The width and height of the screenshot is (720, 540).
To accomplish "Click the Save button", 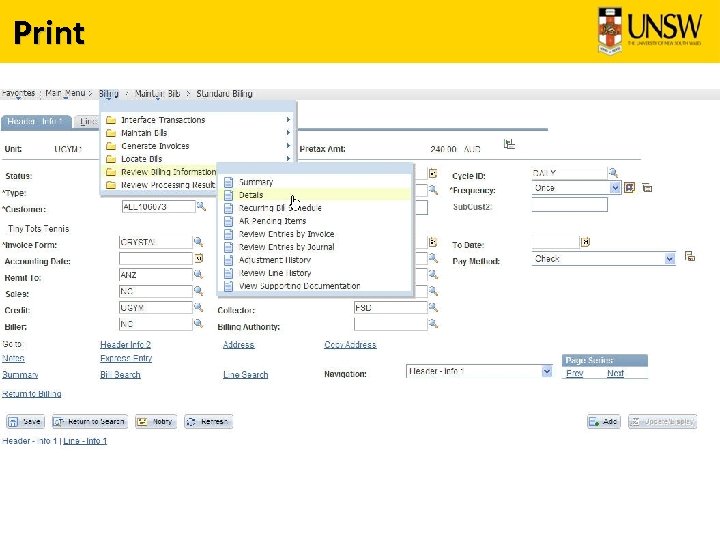I will (x=25, y=422).
